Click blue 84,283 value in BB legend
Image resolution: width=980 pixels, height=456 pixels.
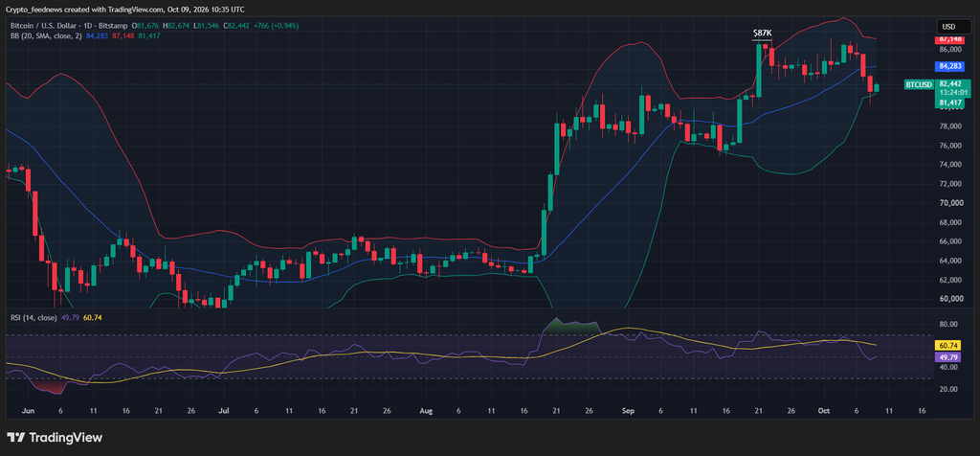point(97,35)
